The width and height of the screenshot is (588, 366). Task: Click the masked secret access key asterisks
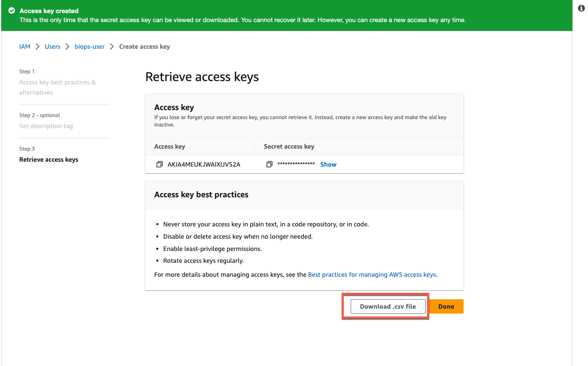tap(296, 164)
